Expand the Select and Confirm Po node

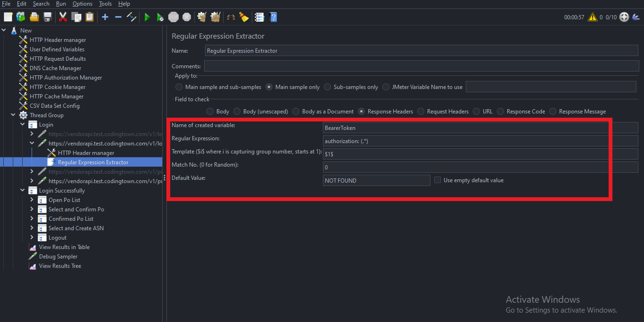[x=32, y=209]
